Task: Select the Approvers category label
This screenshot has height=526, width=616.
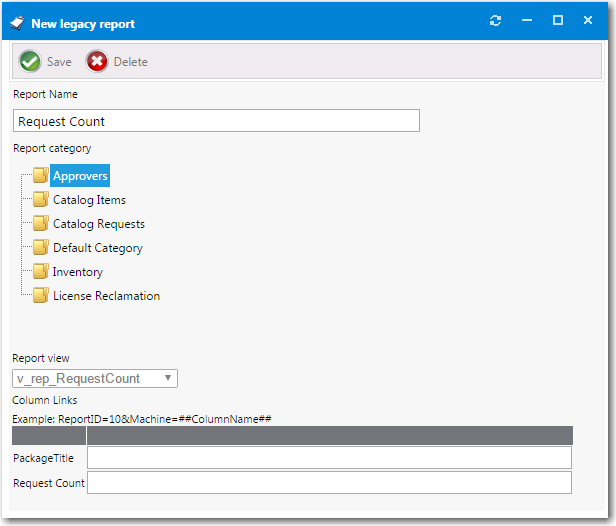Action: click(x=80, y=176)
